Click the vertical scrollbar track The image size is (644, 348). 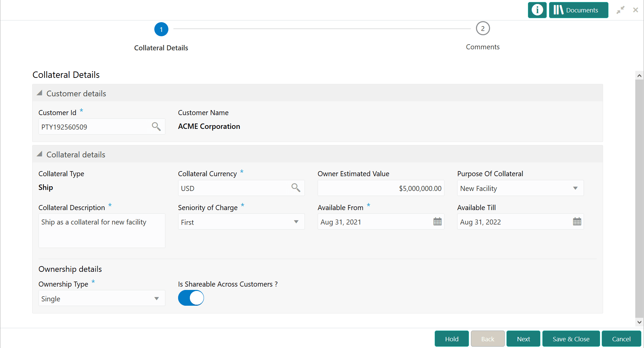point(639,199)
